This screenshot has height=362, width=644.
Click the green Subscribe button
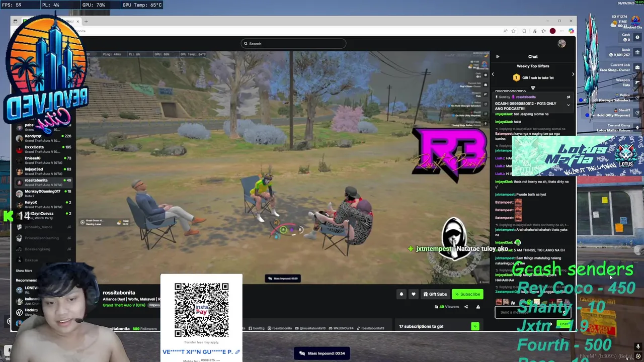click(x=467, y=294)
